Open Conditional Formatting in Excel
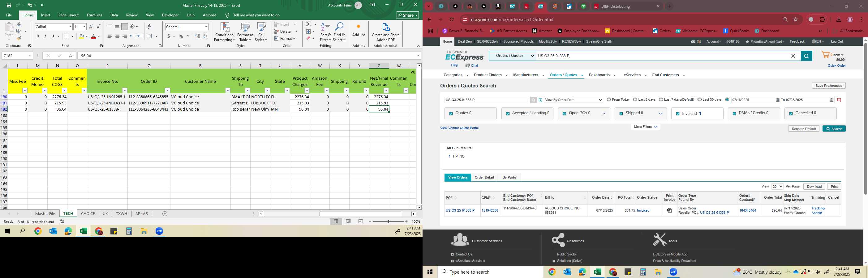Viewport: 868px width, 278px height. click(x=225, y=32)
